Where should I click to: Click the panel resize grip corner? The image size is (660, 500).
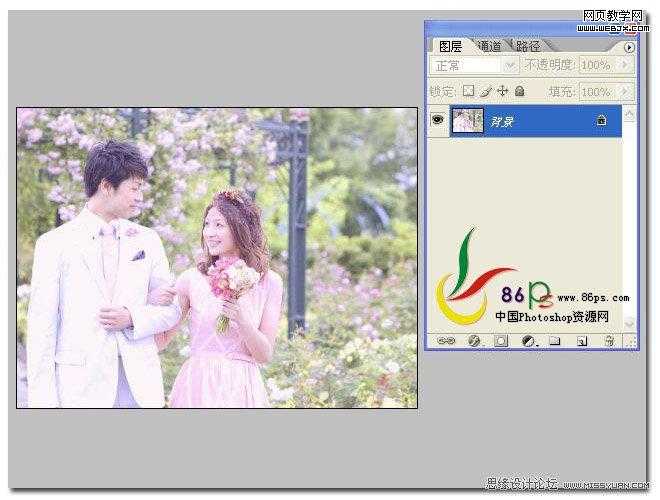(x=630, y=341)
